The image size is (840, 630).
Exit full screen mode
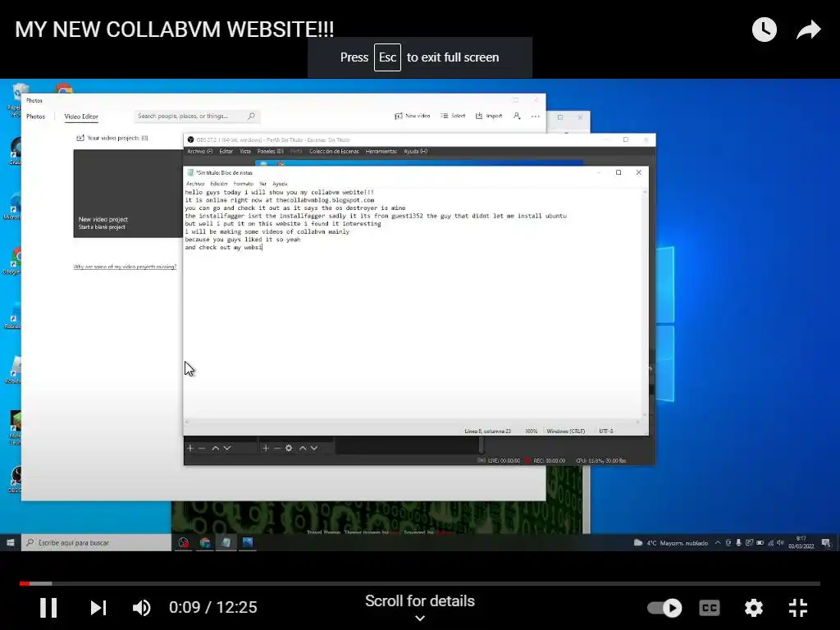[x=798, y=608]
